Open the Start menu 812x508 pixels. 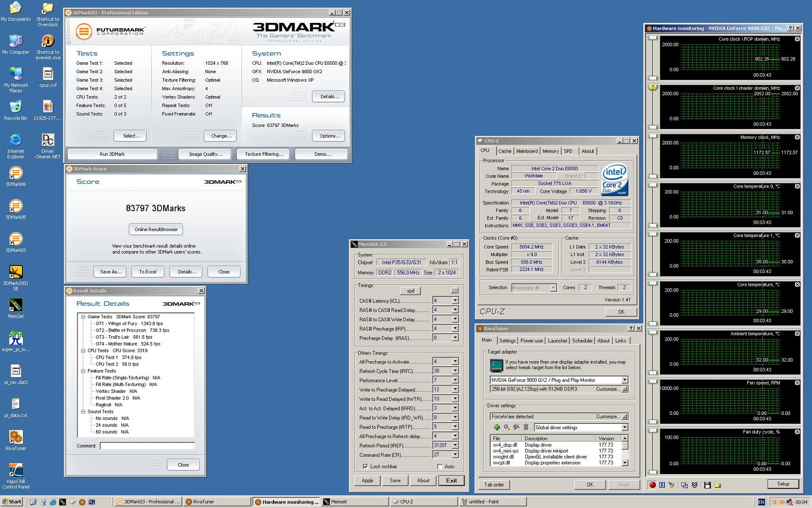pyautogui.click(x=12, y=502)
